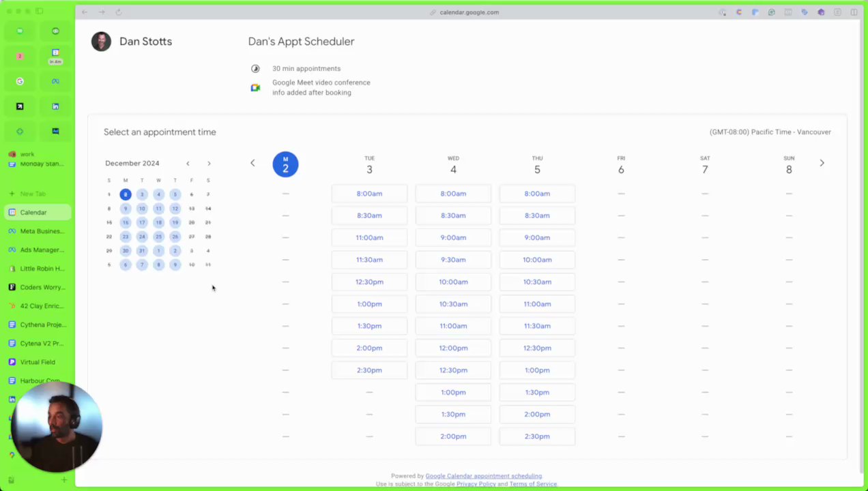Select December 25 in mini calendar
This screenshot has width=868, height=491.
158,237
